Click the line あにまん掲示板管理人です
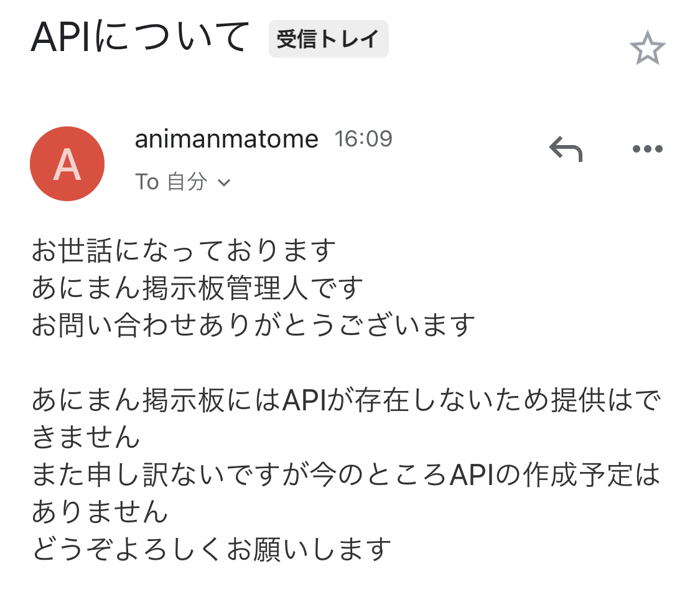Image resolution: width=700 pixels, height=594 pixels. [197, 288]
